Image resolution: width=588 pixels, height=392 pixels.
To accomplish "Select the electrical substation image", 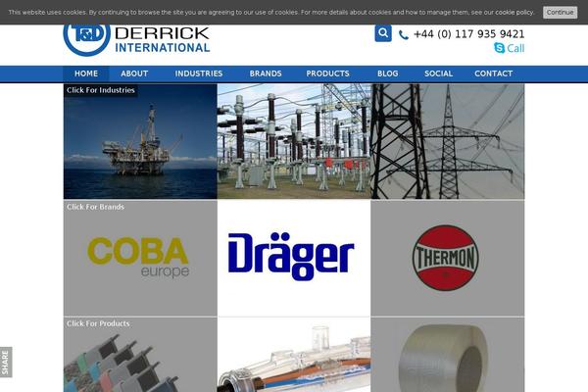I will (x=294, y=141).
